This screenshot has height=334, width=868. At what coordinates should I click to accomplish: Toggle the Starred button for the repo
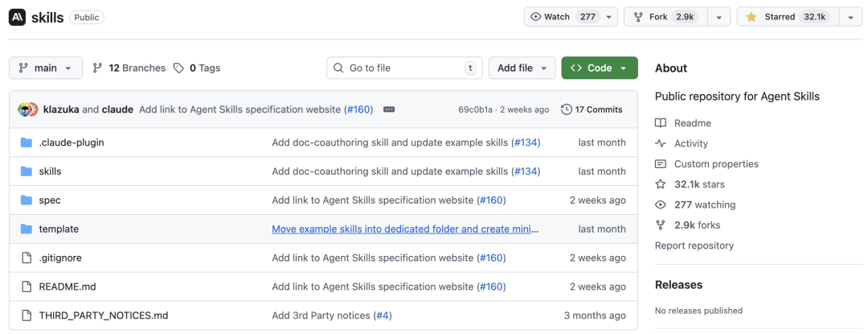pos(786,17)
